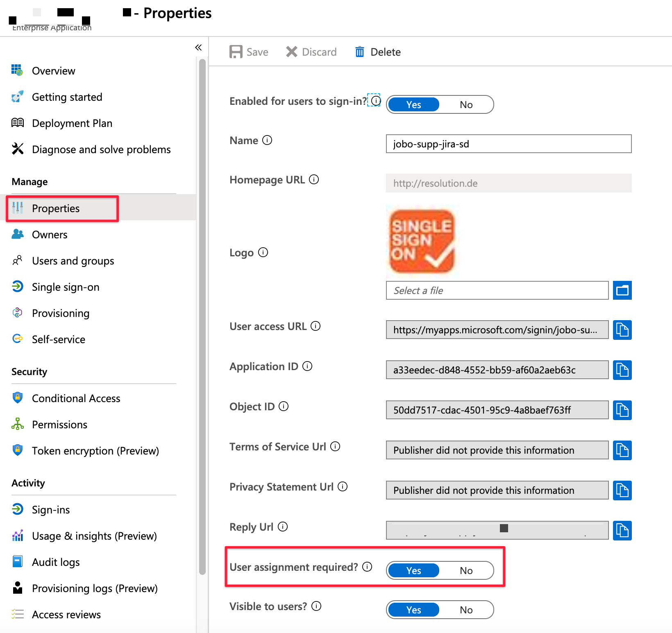672x633 pixels.
Task: Click the Conditional Access shield icon
Action: (x=17, y=398)
